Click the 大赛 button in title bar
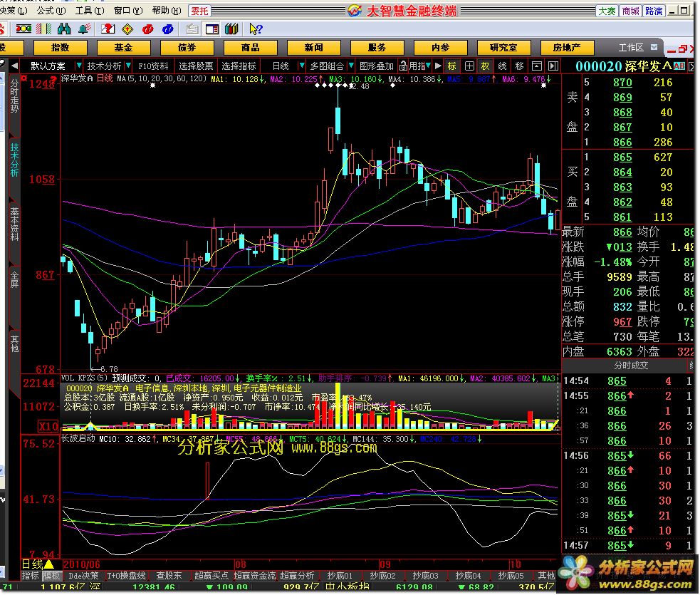The width and height of the screenshot is (700, 595). click(607, 11)
